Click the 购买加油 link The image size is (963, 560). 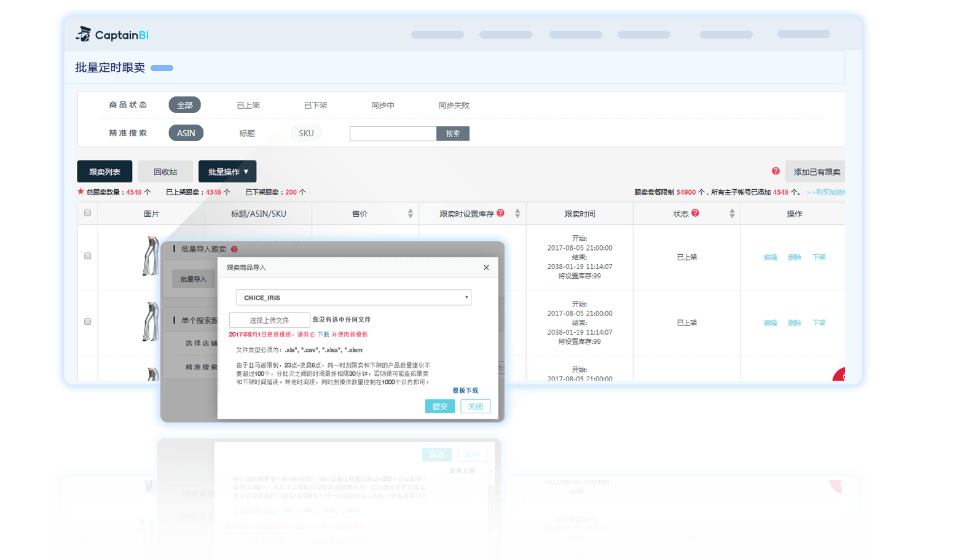[x=826, y=192]
